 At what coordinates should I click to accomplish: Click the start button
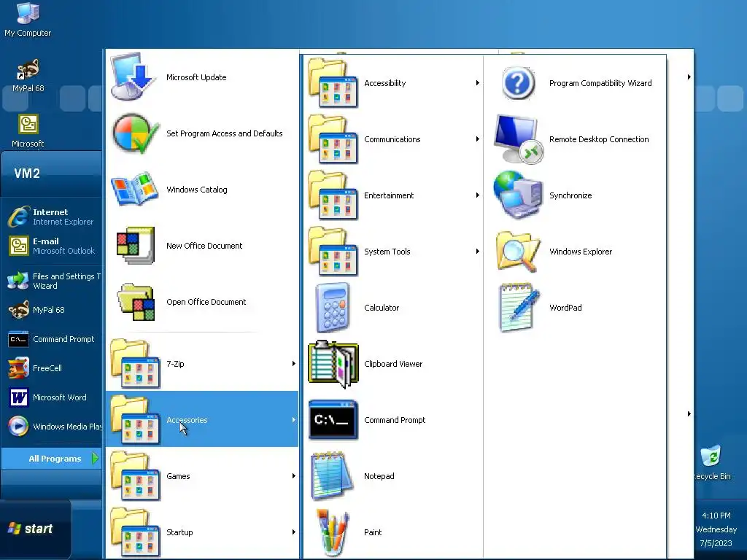tap(35, 529)
